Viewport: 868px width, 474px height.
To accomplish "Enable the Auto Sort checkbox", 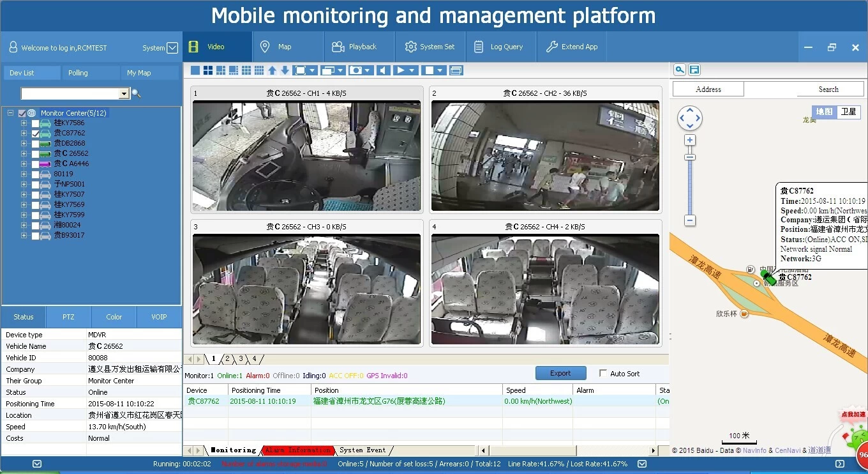I will click(602, 373).
